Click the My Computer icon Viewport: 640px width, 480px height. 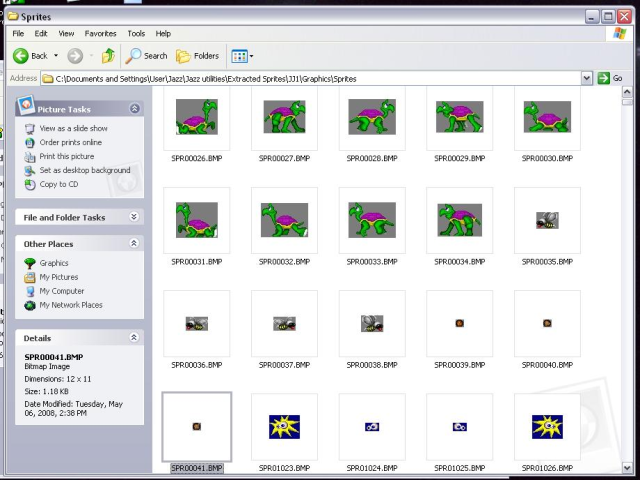30,291
